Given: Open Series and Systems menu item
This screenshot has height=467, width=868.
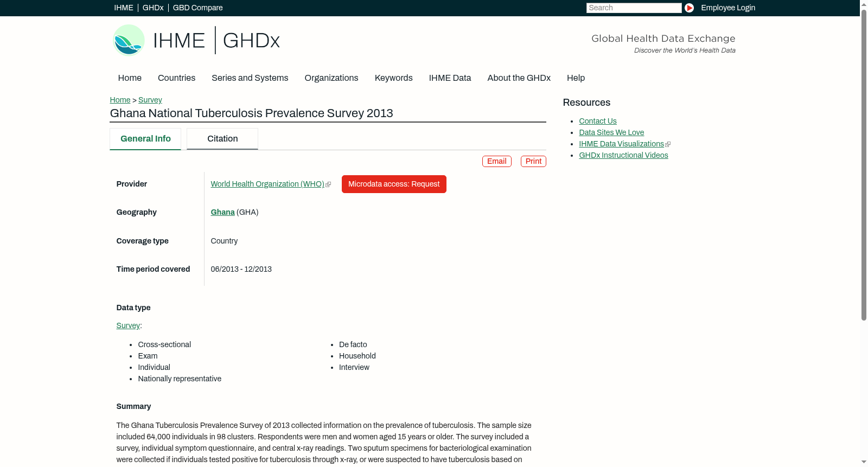Looking at the screenshot, I should [250, 78].
